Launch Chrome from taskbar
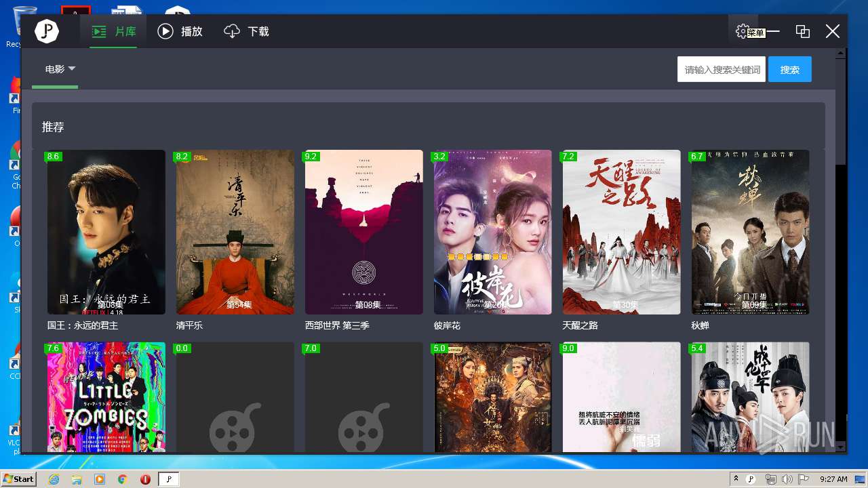Viewport: 868px width, 488px height. tap(122, 479)
